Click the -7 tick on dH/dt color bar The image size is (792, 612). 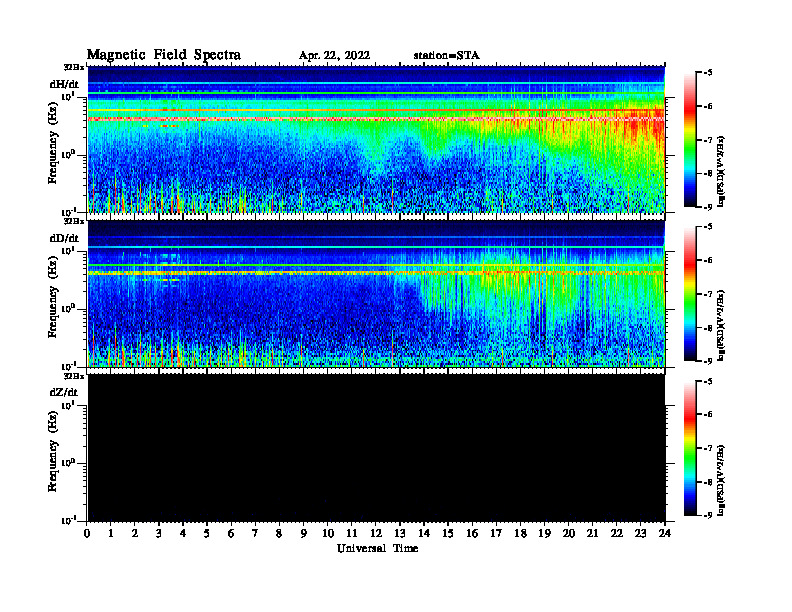click(x=708, y=140)
